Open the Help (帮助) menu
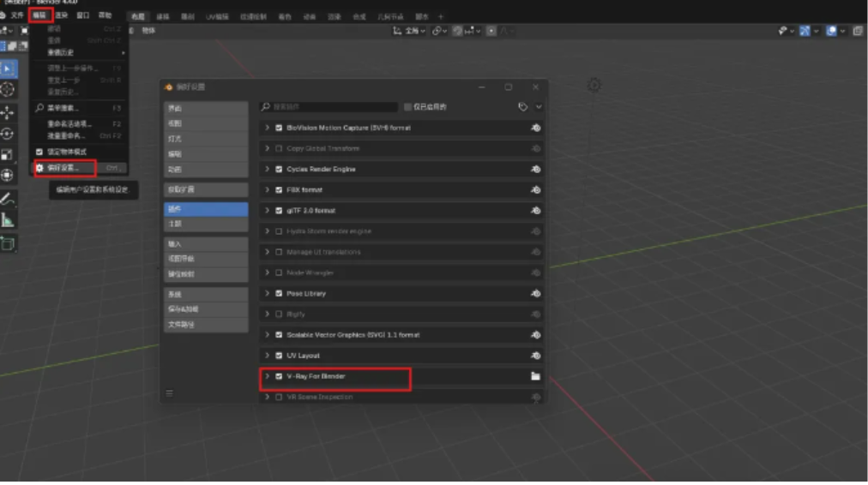Screen dimensions: 868x485 105,15
